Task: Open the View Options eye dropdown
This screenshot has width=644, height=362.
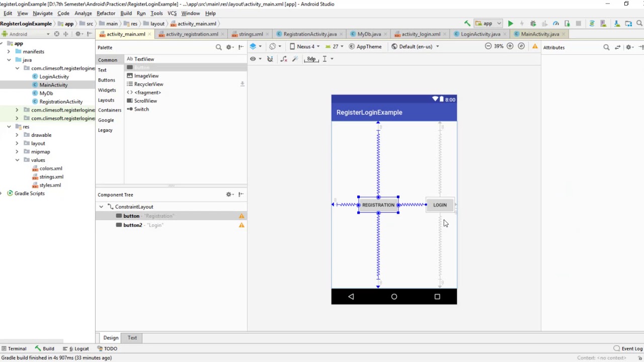Action: pos(255,59)
